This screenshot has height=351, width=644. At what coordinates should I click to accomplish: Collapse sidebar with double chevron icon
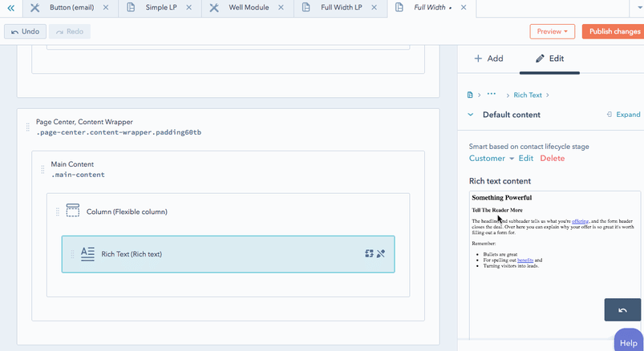point(11,8)
